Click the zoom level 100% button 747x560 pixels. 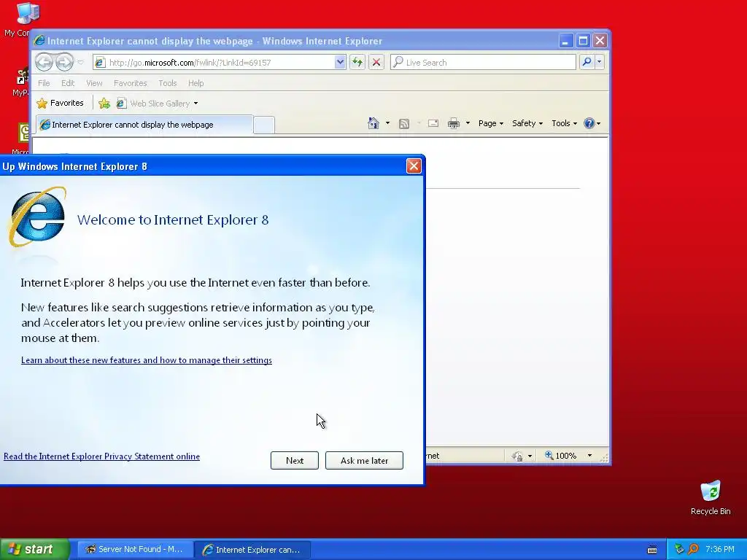tap(561, 456)
